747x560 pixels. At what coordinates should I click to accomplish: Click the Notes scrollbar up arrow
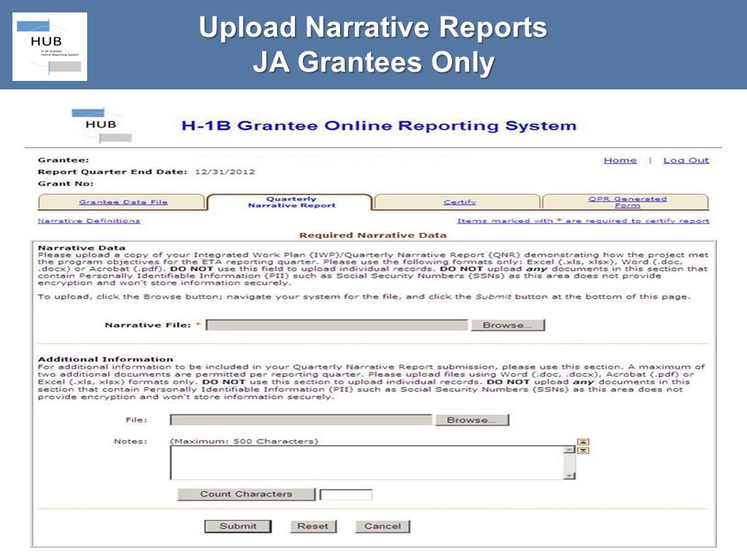click(570, 450)
